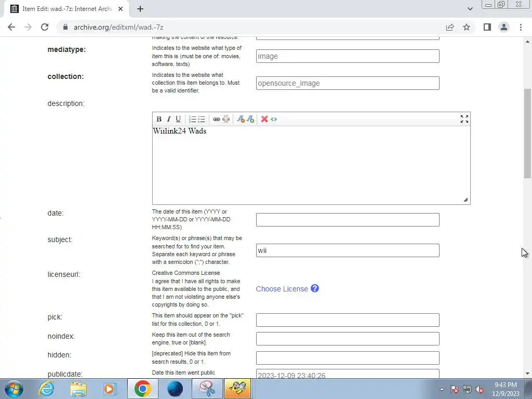Click the hidden input field
The width and height of the screenshot is (532, 399).
pos(348,358)
